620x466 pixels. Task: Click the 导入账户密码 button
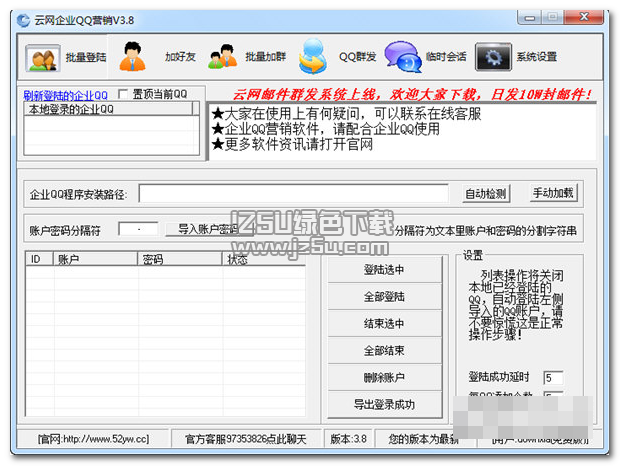tap(208, 229)
